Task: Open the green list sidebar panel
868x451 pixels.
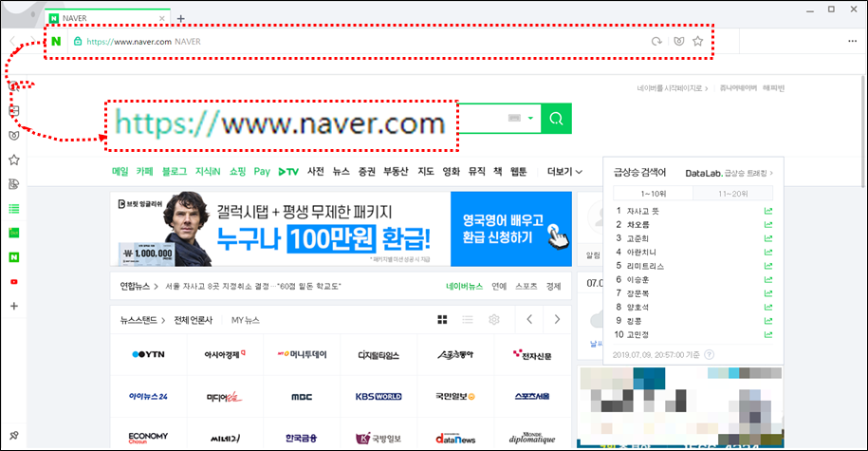Action: coord(14,208)
